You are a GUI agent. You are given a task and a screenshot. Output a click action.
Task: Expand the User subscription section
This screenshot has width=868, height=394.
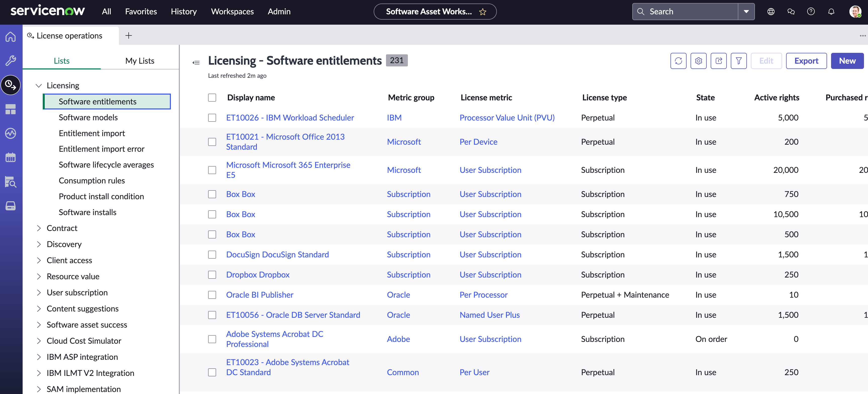coord(39,293)
